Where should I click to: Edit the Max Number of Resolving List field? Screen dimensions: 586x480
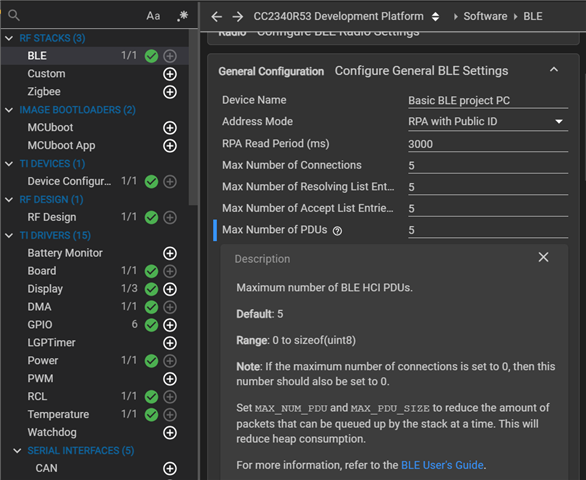[x=488, y=187]
